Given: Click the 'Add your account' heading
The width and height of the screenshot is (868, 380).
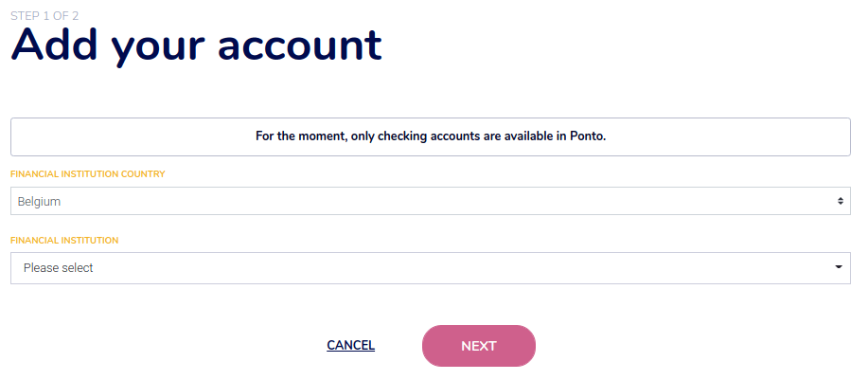Looking at the screenshot, I should coord(196,45).
